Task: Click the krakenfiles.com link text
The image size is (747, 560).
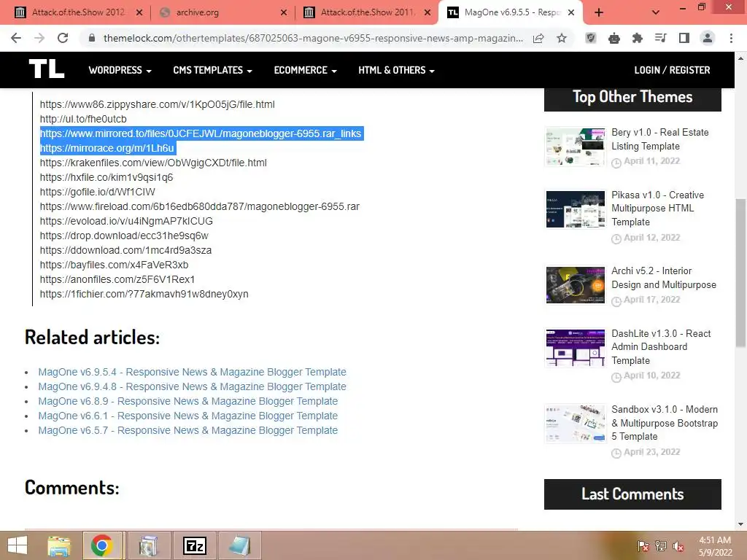Action: coord(153,163)
